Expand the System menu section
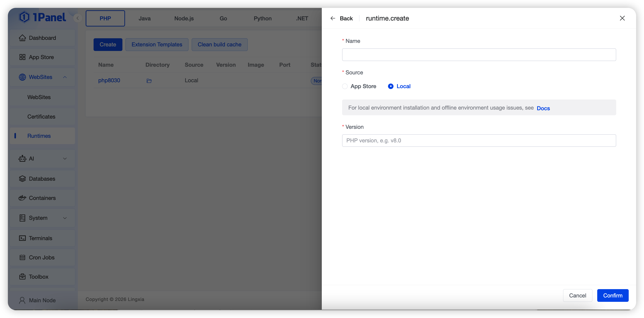 [65, 218]
